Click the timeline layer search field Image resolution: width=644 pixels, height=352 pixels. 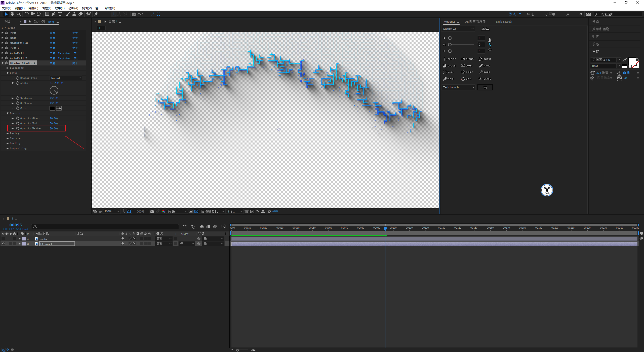pyautogui.click(x=105, y=227)
